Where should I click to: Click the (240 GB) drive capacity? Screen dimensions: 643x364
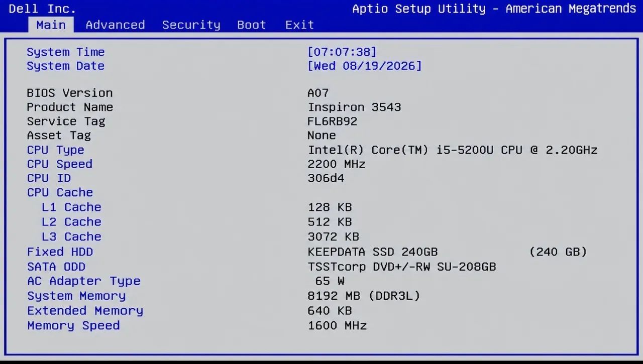coord(558,252)
